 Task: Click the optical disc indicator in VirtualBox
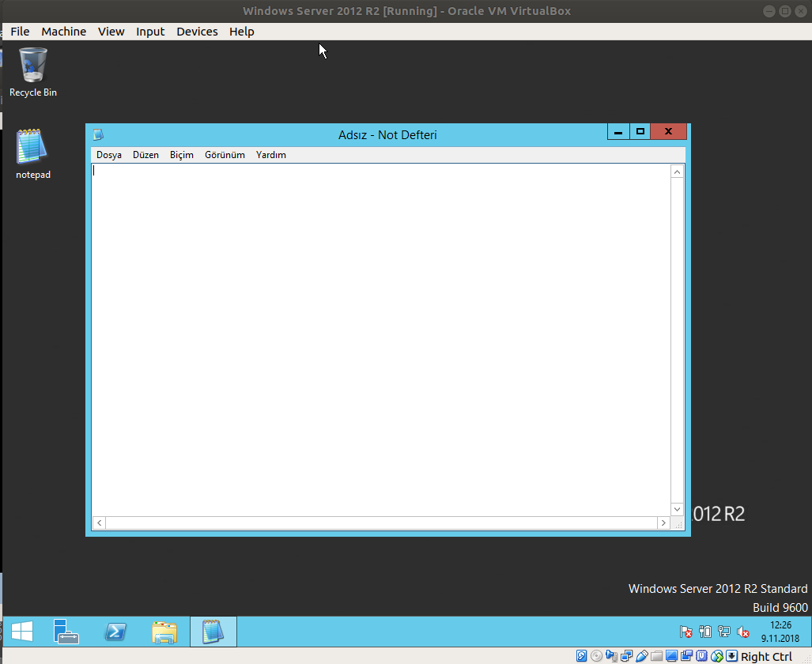tap(597, 656)
